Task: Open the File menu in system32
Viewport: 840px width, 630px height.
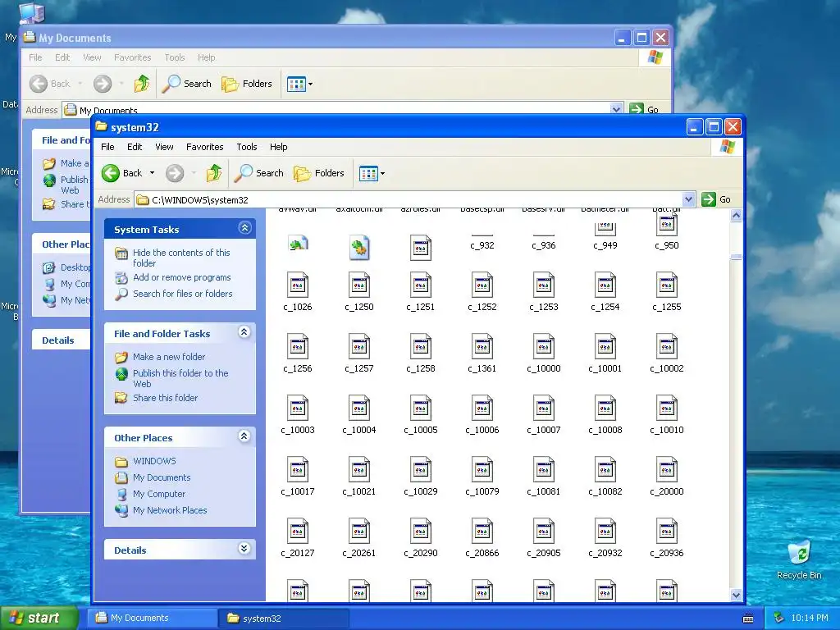Action: (x=107, y=147)
